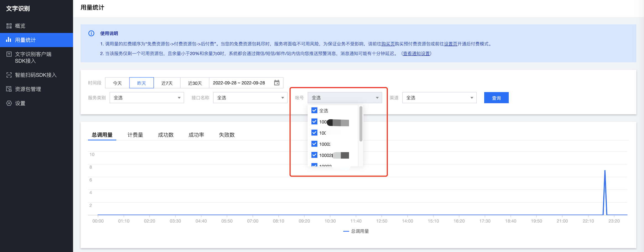Open the 概览 overview icon in sidebar

[9, 26]
